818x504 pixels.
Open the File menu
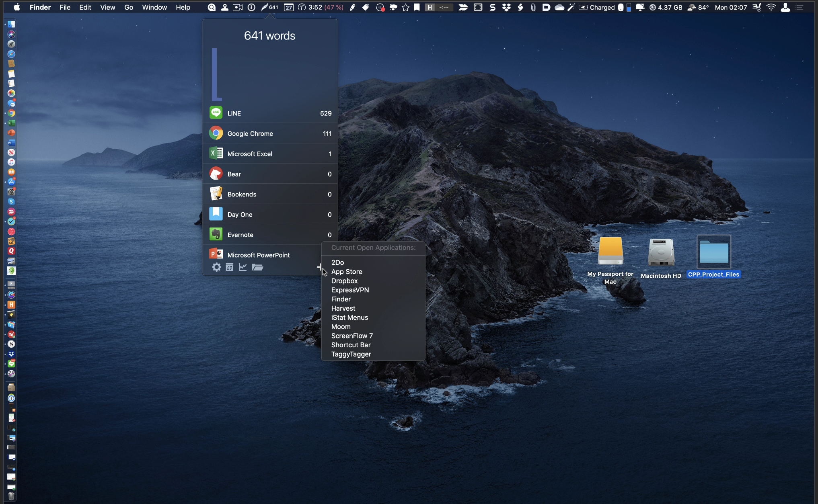65,7
